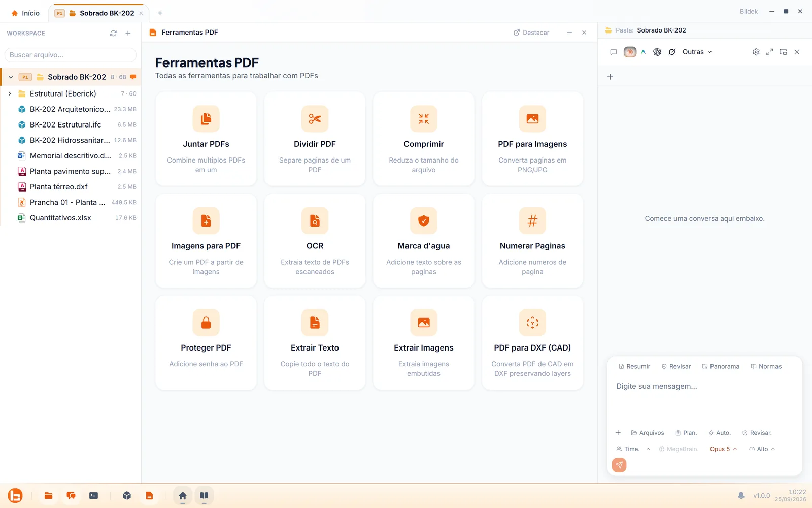Open the PDF para DXF (CAD) tool
812x508 pixels.
(x=532, y=343)
